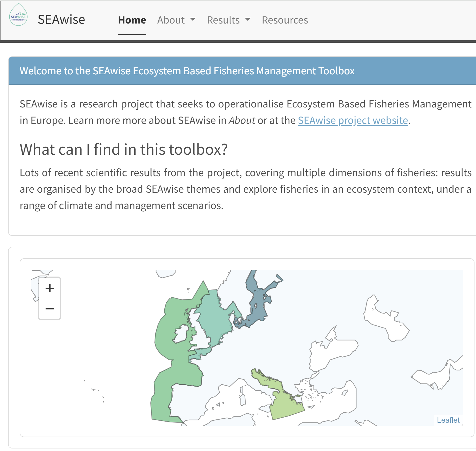The image size is (476, 451).
Task: Click the Welcome toolbox header banner
Action: pos(187,71)
